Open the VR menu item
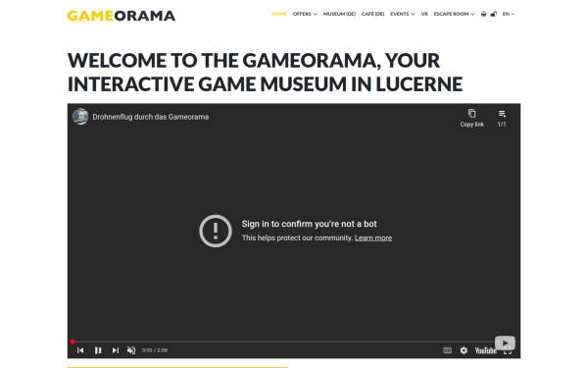The image size is (588, 368). 424,14
